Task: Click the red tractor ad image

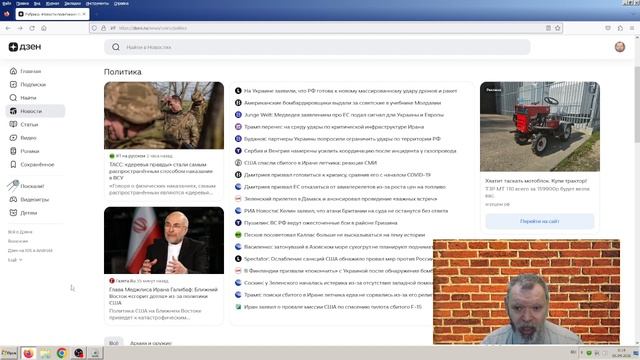Action: (x=540, y=127)
